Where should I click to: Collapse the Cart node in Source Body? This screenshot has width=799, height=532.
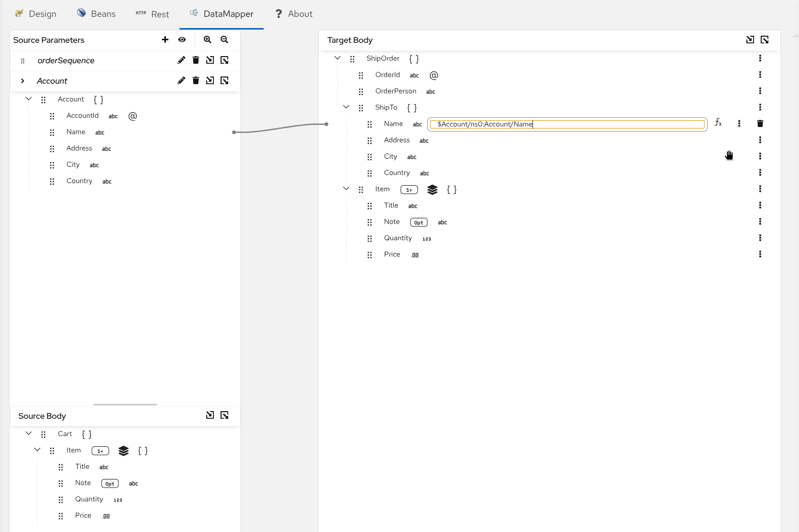(x=29, y=434)
